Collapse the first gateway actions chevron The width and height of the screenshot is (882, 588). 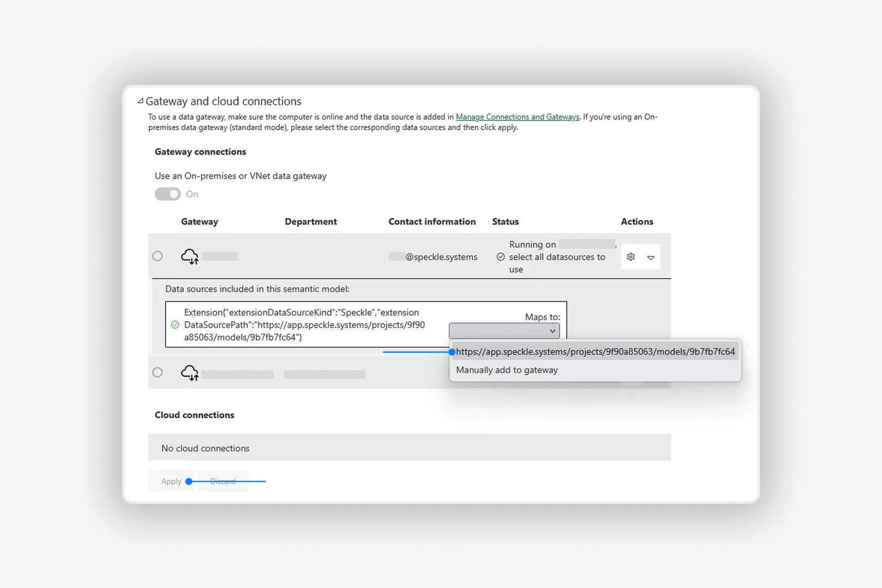pos(651,258)
